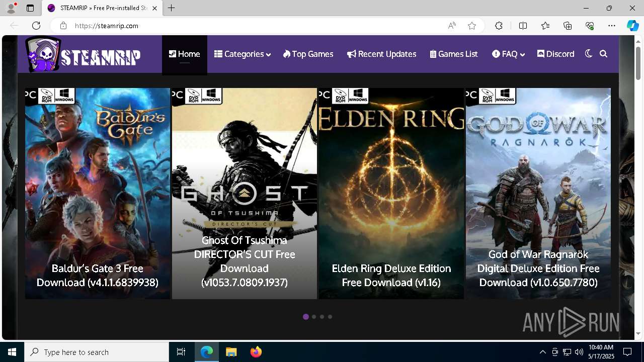
Task: Open the site search magnifier icon
Action: click(x=604, y=54)
